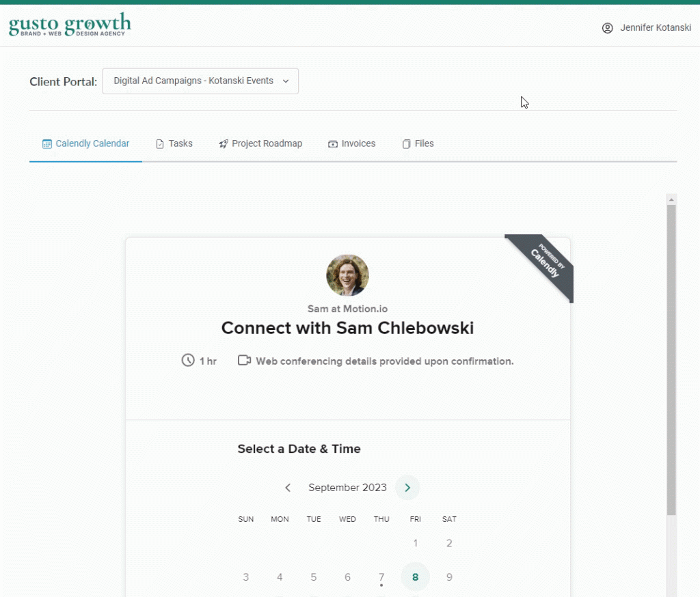
Task: Go to previous month in calendar
Action: point(288,488)
